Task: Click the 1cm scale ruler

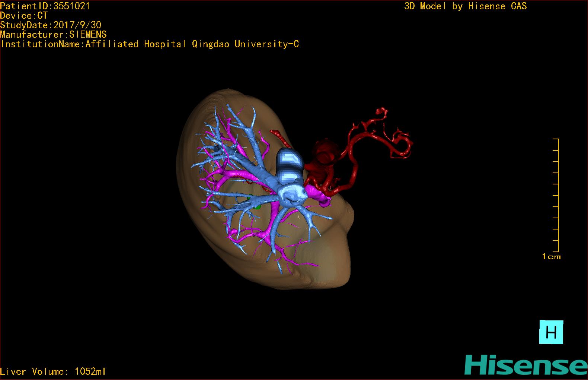Action: point(556,195)
